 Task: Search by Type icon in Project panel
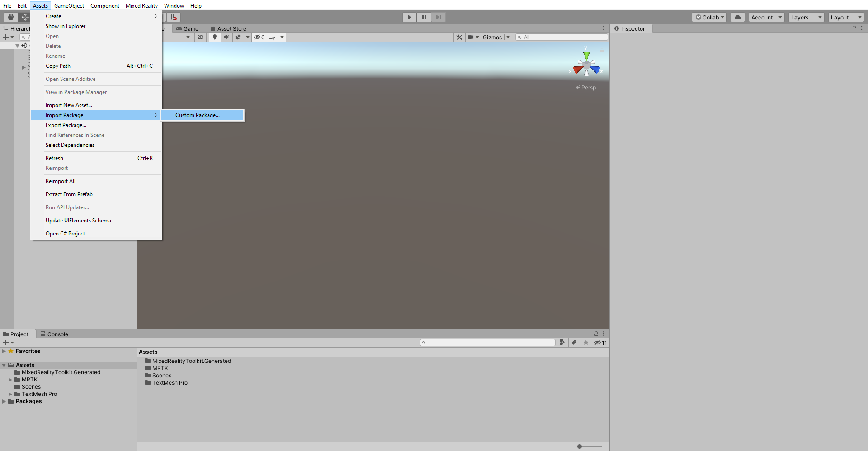562,343
